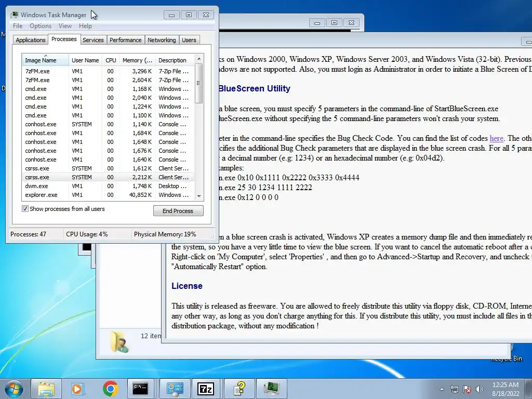This screenshot has height=399, width=532.
Task: Select the cmd.exe row with 1,224 K
Action: pyautogui.click(x=108, y=107)
